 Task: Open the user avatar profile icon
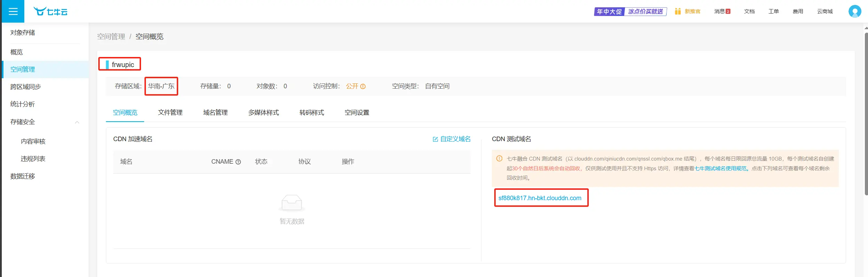[x=854, y=11]
